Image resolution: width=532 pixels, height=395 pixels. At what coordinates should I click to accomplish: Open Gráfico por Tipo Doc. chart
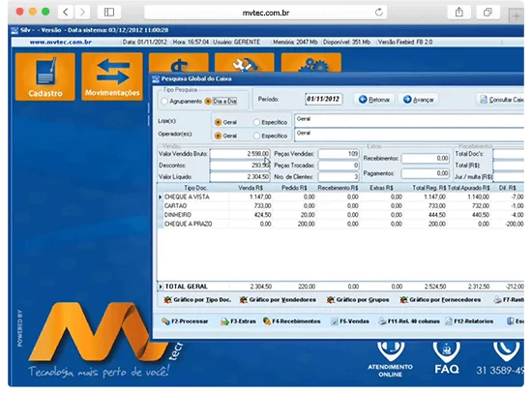pos(197,300)
